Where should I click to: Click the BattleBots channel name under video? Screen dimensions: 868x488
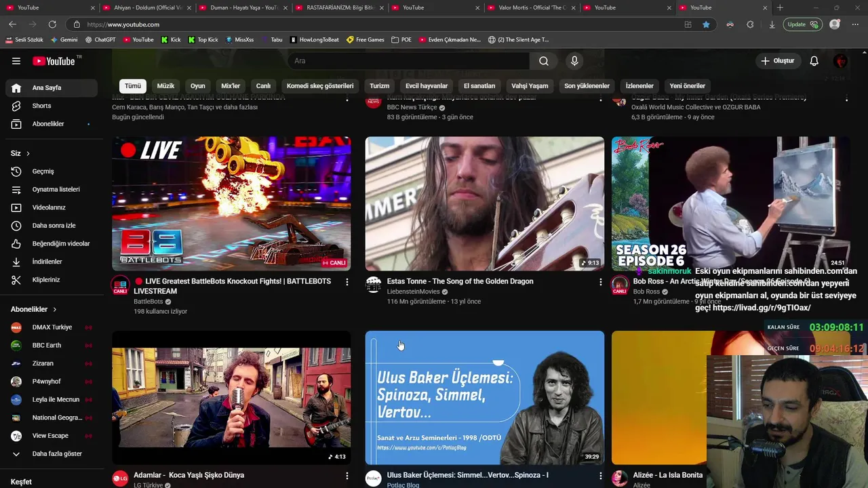(149, 302)
